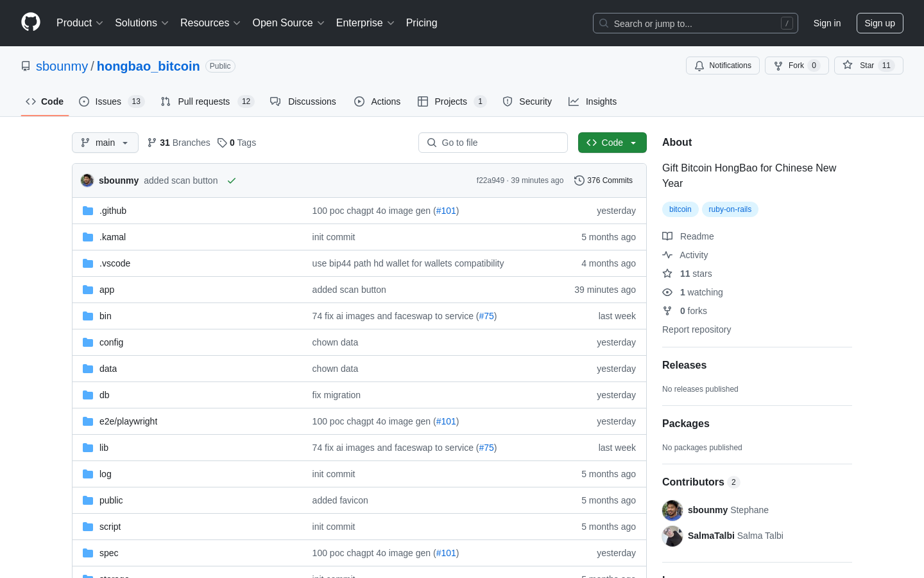This screenshot has width=924, height=578.
Task: View the 0 Tags list
Action: [x=237, y=143]
